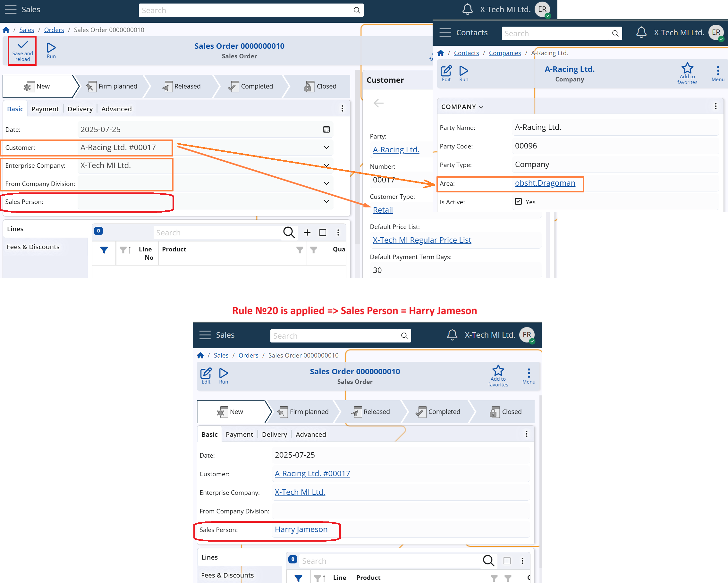Expand the Sales Person dropdown arrow
This screenshot has width=728, height=583.
pyautogui.click(x=326, y=201)
